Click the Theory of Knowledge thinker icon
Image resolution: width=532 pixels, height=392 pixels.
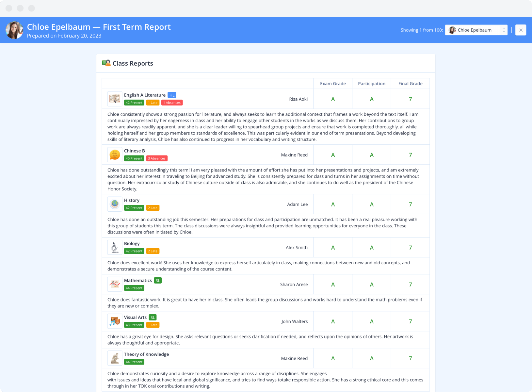click(115, 358)
